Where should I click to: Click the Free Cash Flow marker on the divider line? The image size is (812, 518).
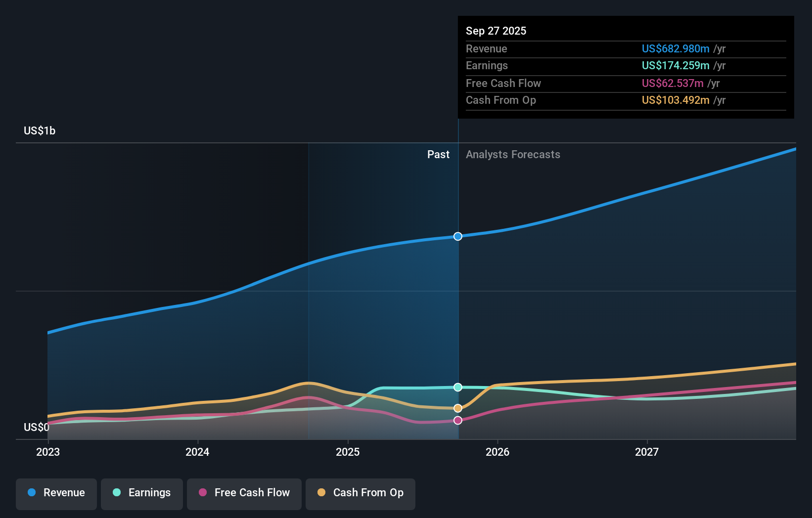click(457, 420)
